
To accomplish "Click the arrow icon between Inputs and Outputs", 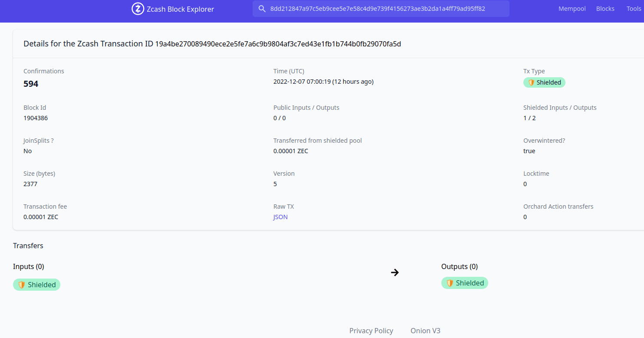I will click(x=394, y=272).
